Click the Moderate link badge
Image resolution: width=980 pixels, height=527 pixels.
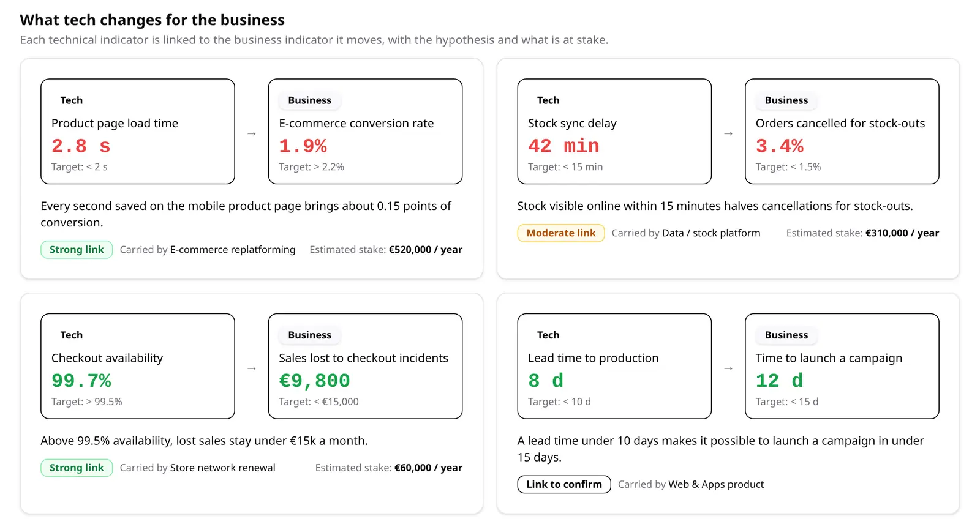click(561, 233)
